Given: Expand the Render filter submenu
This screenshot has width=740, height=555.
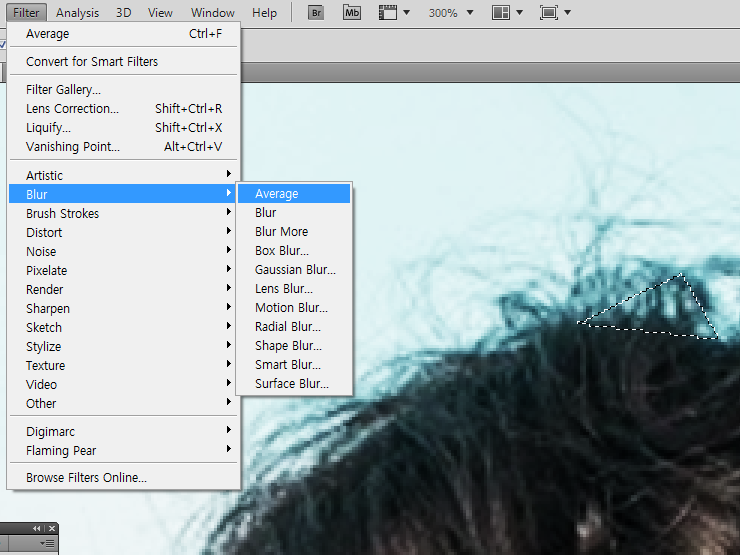Looking at the screenshot, I should 123,289.
